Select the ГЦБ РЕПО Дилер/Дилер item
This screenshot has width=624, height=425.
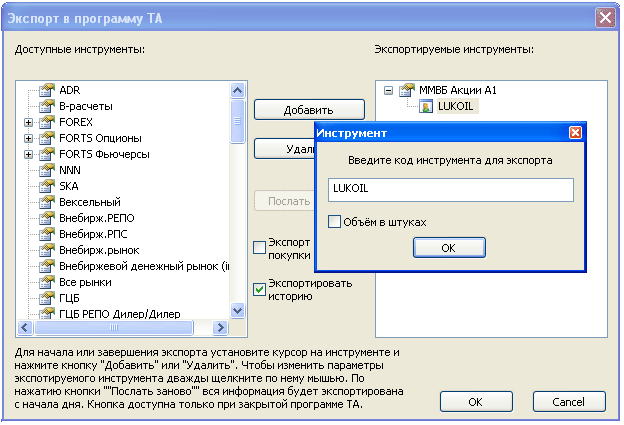coord(120,314)
